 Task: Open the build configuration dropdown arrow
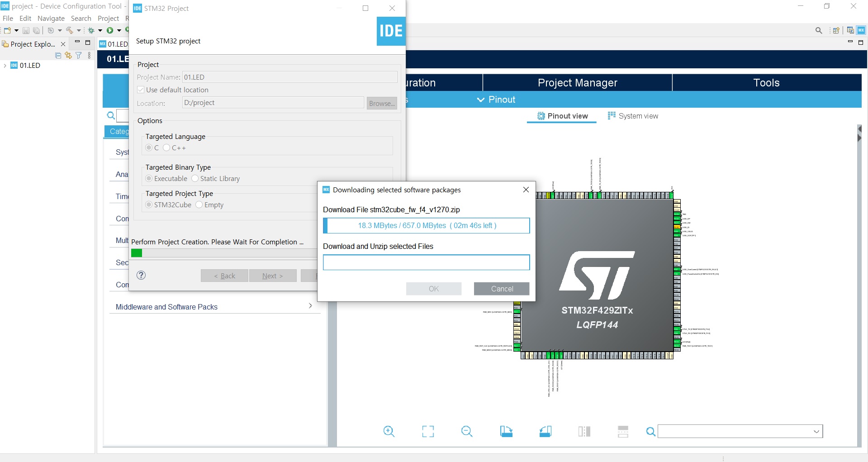point(60,30)
